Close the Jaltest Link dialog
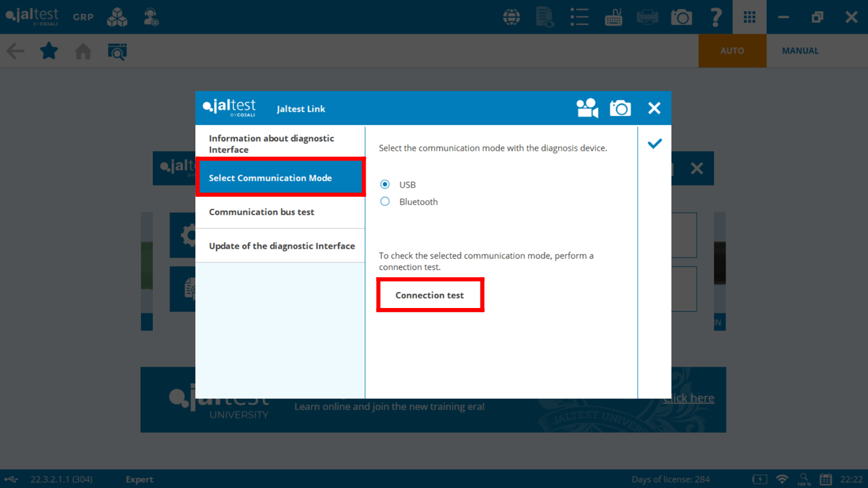 tap(654, 108)
